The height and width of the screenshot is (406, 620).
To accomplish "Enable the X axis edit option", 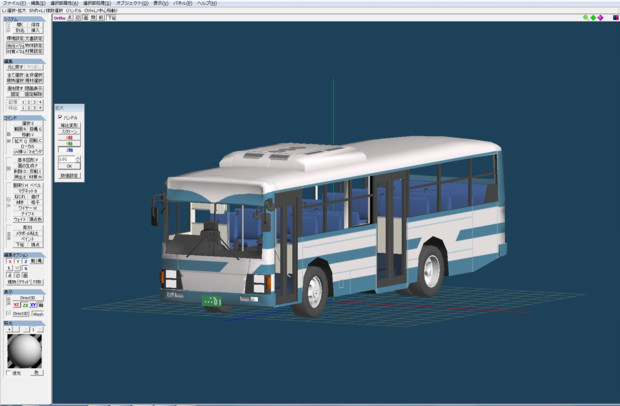I will [x=8, y=261].
